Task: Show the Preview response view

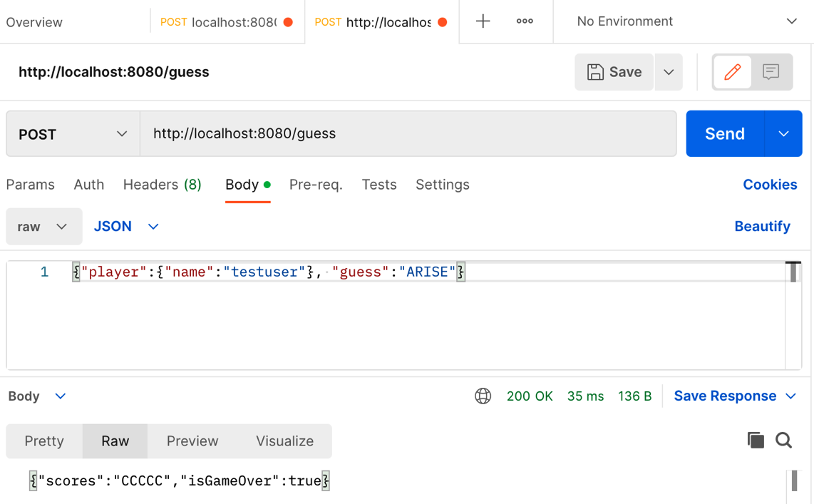Action: point(192,441)
